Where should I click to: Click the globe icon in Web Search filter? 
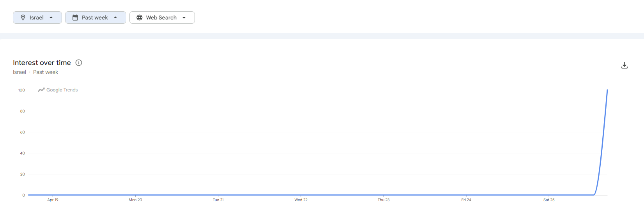(x=140, y=18)
